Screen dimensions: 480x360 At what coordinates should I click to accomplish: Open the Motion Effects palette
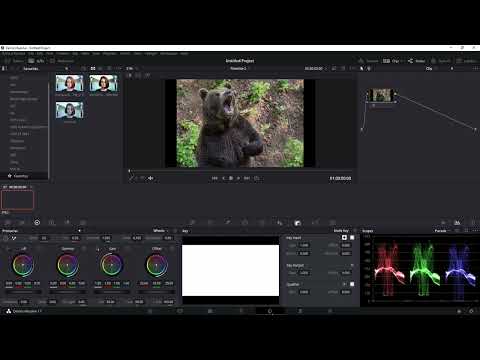coord(83,222)
